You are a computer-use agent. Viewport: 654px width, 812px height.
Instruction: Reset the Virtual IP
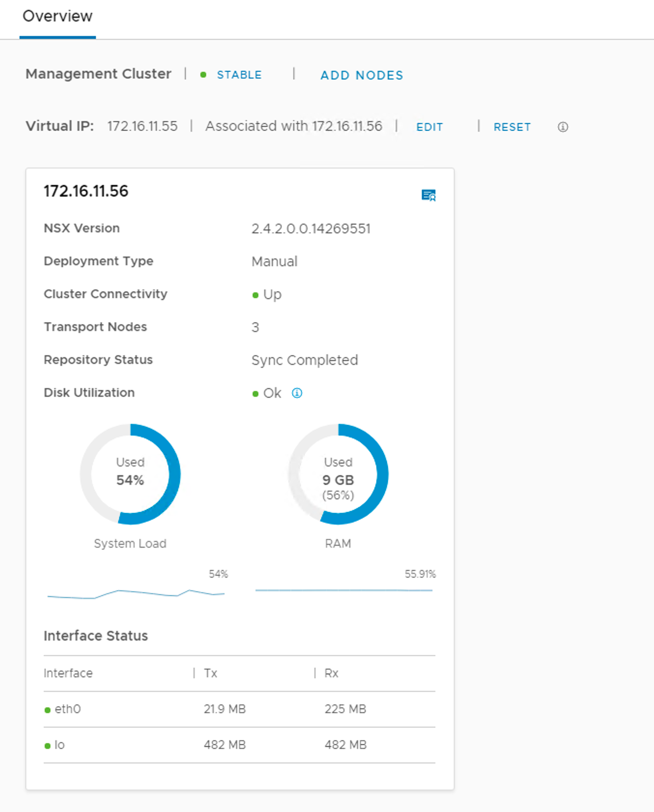click(x=512, y=127)
